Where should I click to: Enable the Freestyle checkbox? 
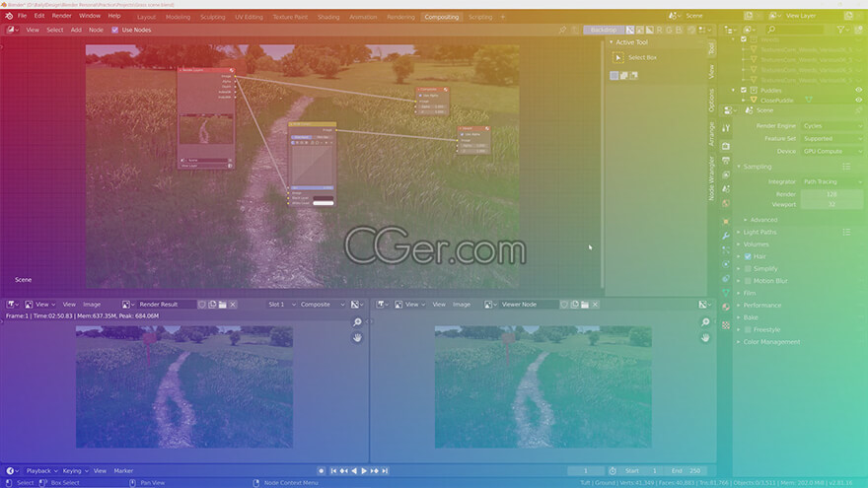748,329
